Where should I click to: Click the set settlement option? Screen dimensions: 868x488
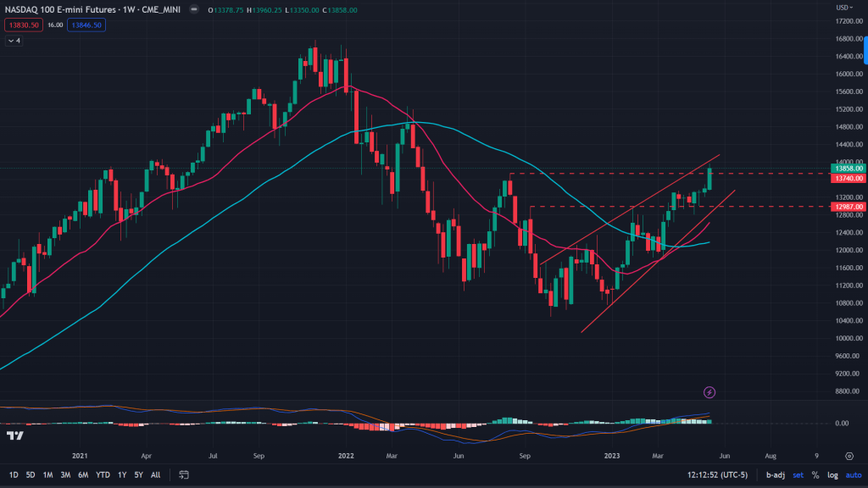tap(798, 474)
